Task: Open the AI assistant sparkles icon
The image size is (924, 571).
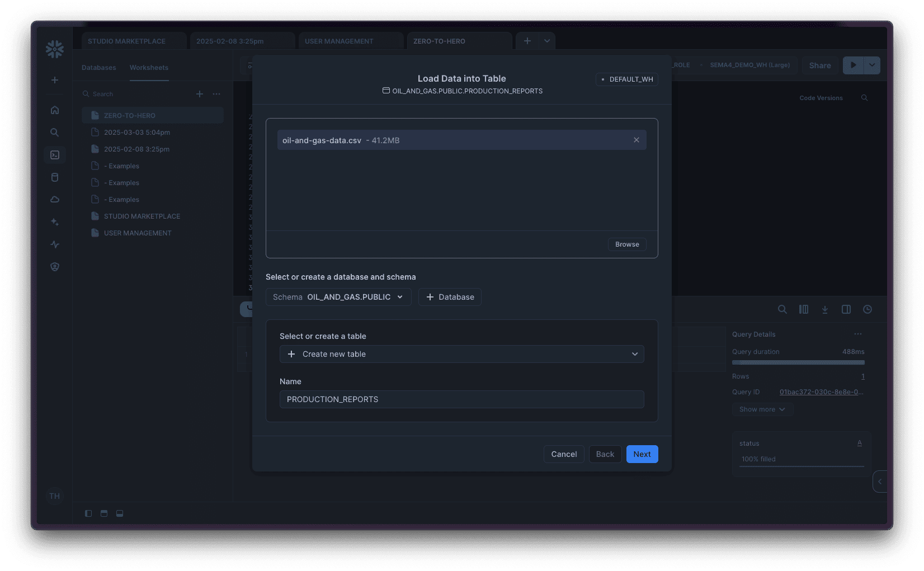Action: click(54, 222)
